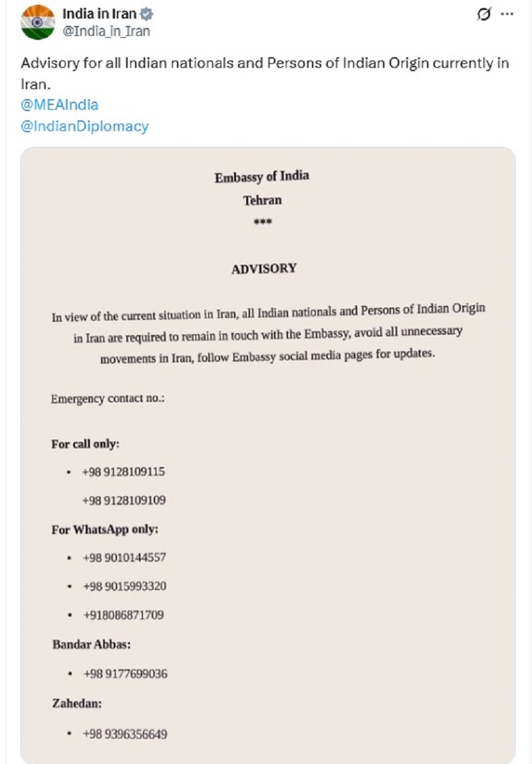Click the @India_in_Iran handle
This screenshot has height=764, width=532.
[x=106, y=31]
